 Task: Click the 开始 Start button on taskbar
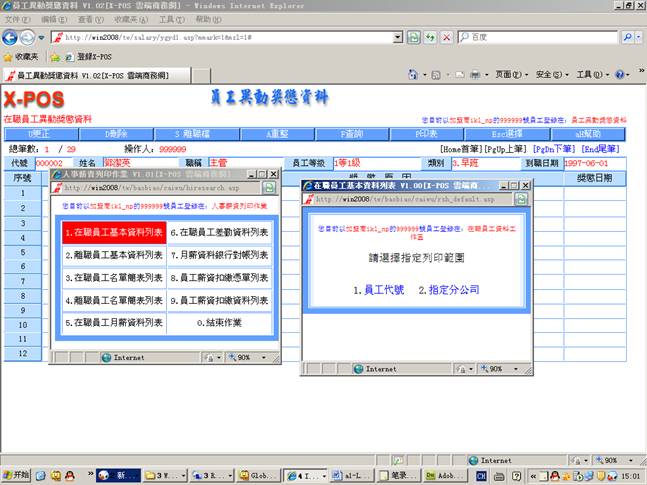point(17,475)
